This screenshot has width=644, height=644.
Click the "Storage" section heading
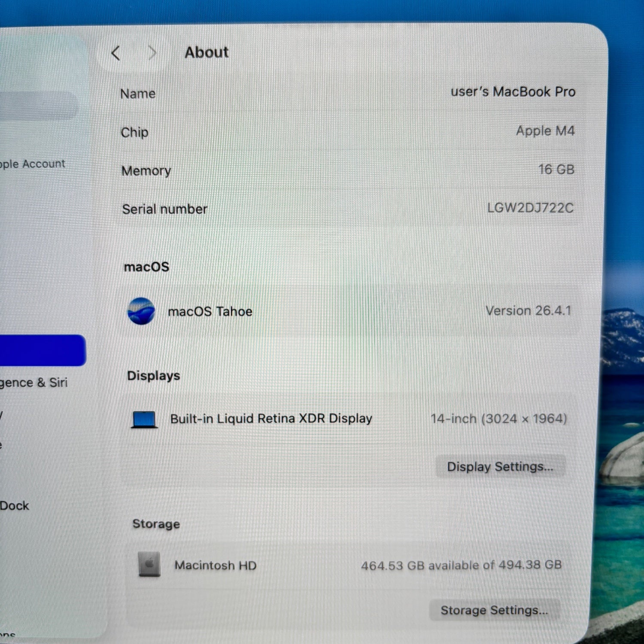(156, 524)
